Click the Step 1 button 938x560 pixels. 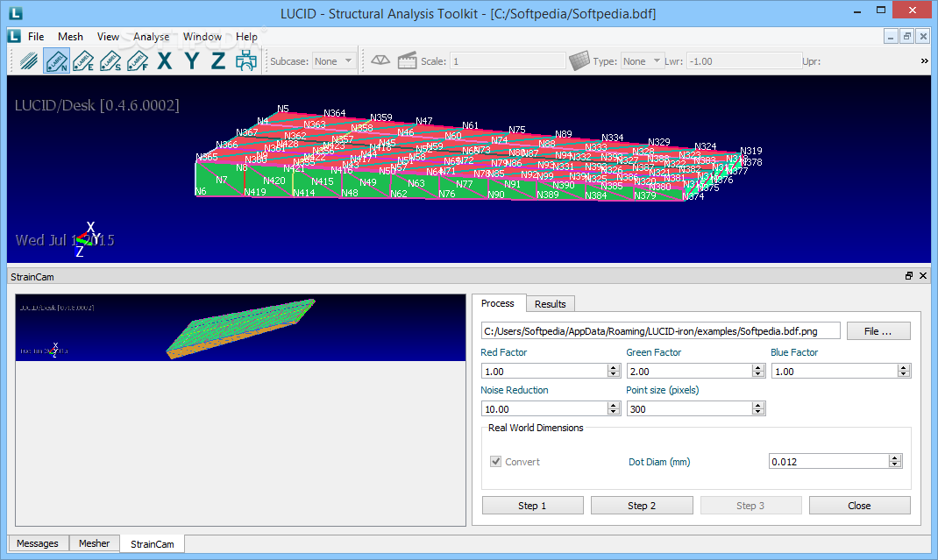point(532,506)
